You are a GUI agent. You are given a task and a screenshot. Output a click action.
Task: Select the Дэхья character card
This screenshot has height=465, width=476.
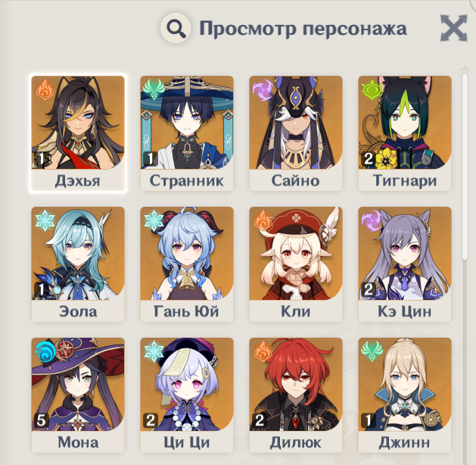tap(78, 133)
